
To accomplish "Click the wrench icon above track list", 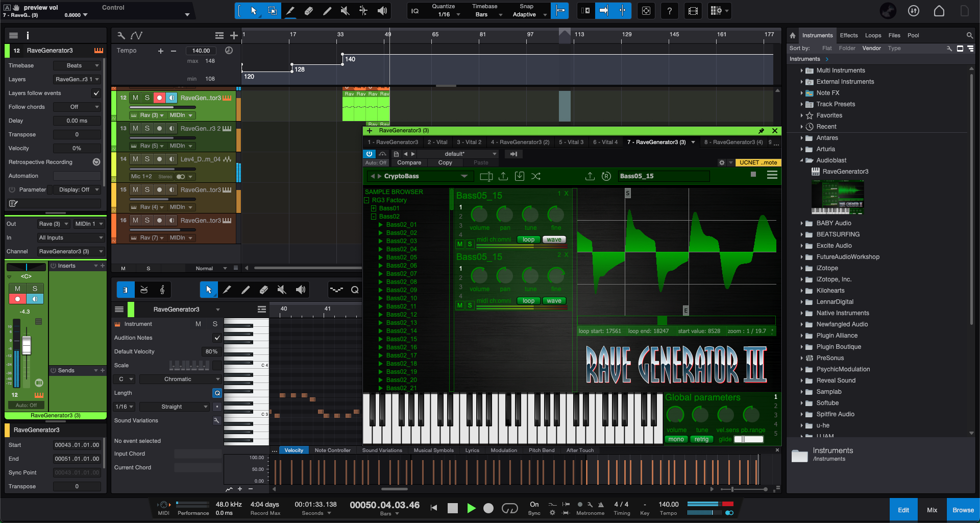I will coord(121,35).
